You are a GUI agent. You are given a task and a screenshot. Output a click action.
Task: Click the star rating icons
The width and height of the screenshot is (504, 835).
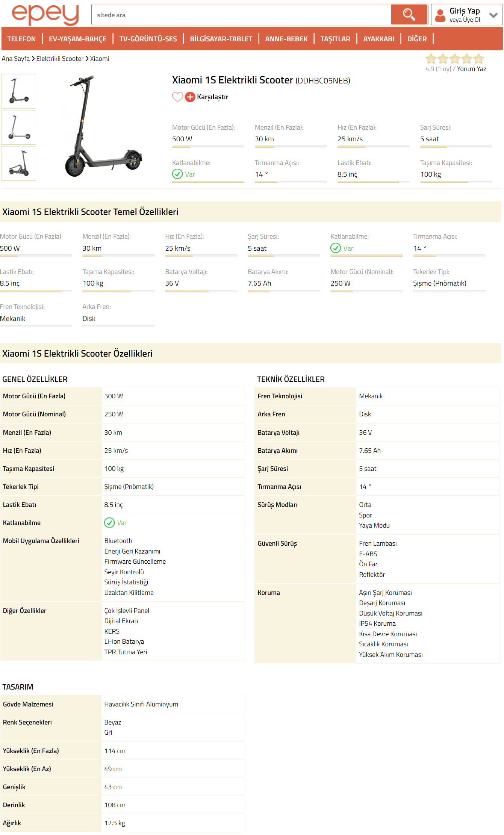coord(455,59)
